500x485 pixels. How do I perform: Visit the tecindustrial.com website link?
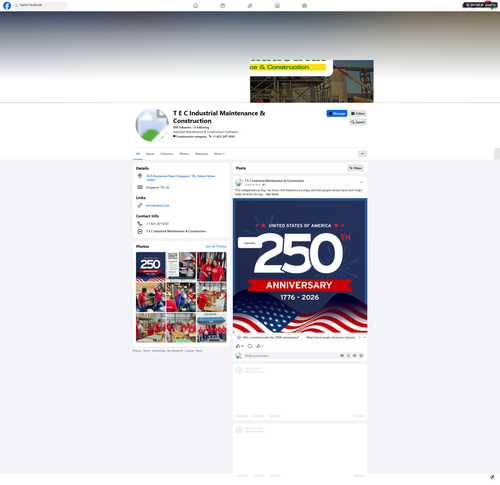158,205
